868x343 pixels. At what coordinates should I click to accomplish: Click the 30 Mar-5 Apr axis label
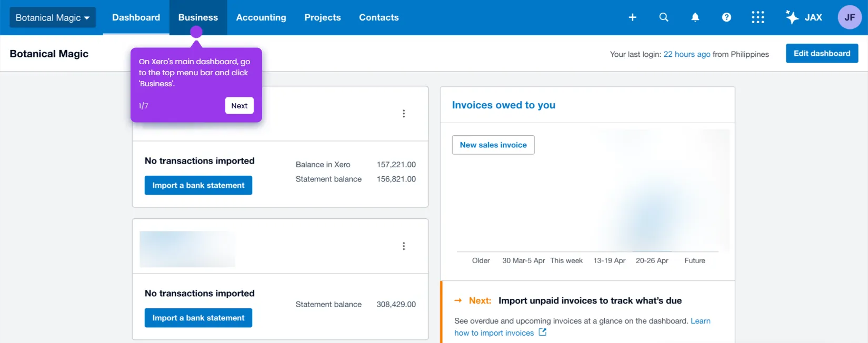524,260
